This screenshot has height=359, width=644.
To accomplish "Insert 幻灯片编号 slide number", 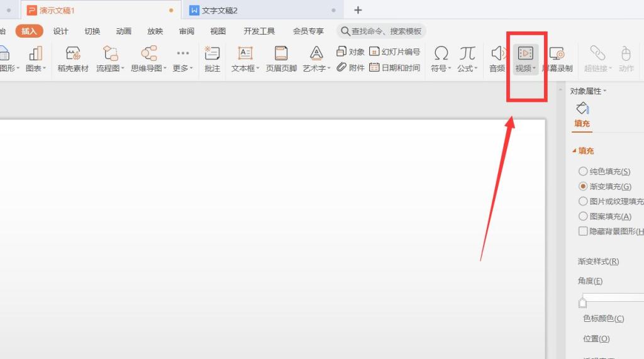I will tap(395, 52).
